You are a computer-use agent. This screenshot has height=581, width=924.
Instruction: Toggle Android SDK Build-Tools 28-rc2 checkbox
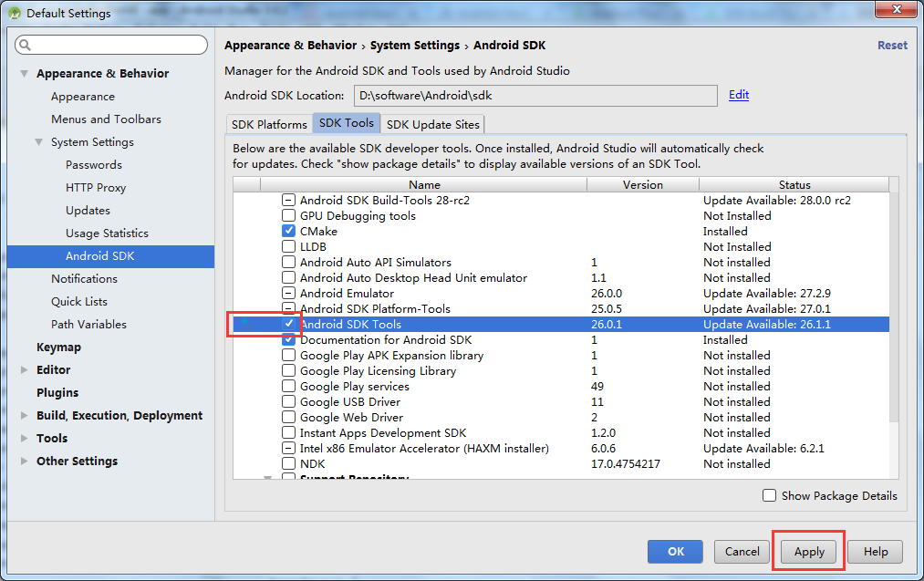[x=288, y=201]
